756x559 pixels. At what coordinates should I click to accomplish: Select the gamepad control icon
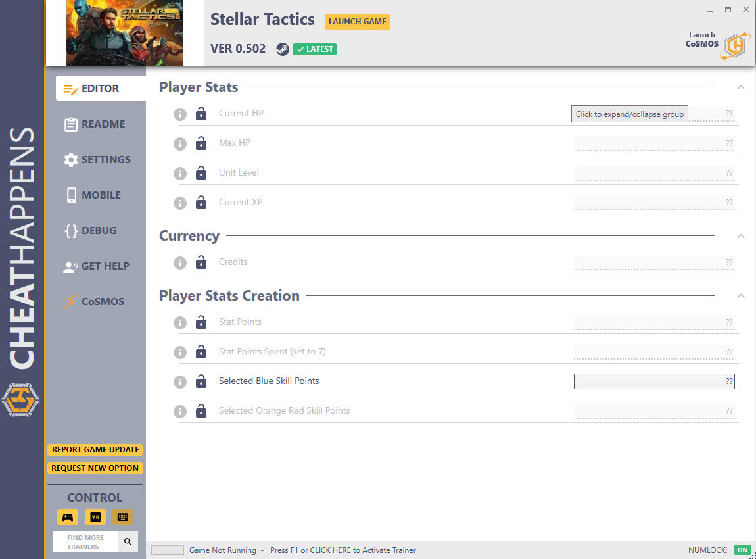(68, 517)
